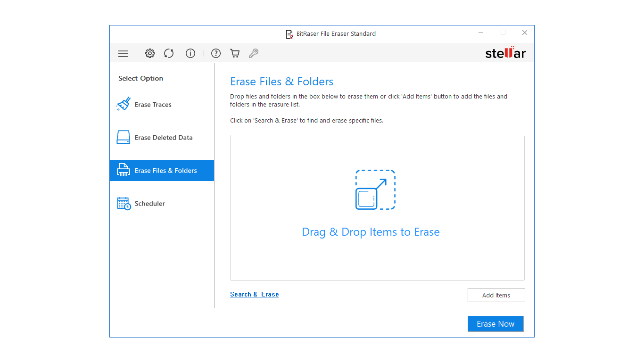This screenshot has width=644, height=362.
Task: Click the Drag & Drop Items to Erase text
Action: [371, 232]
